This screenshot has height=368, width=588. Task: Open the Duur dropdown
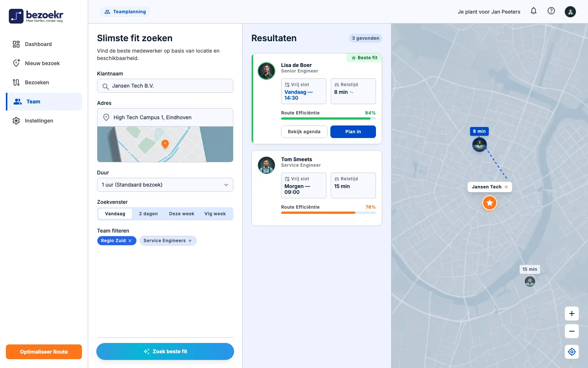165,185
